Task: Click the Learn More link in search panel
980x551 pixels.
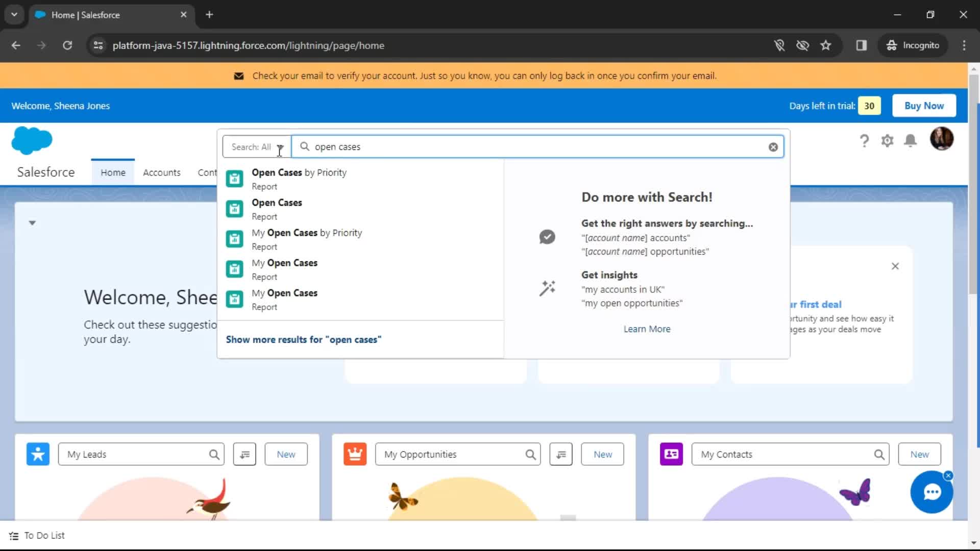Action: [x=647, y=329]
